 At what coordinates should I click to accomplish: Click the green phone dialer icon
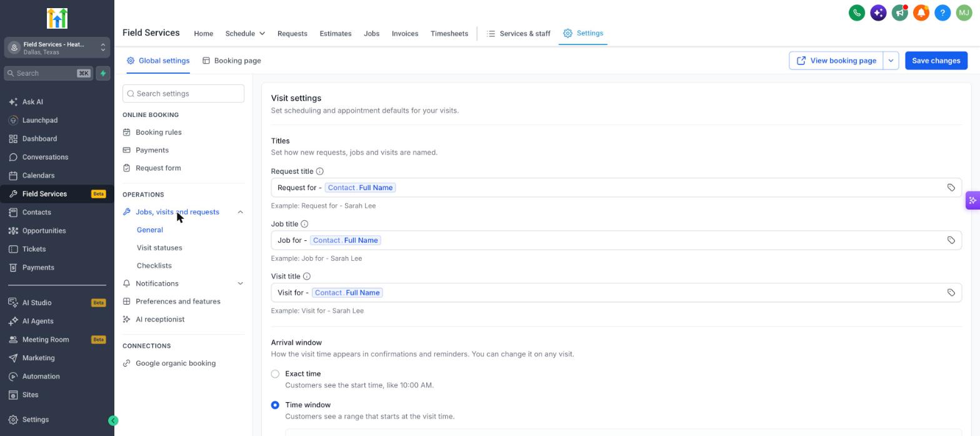(x=857, y=13)
